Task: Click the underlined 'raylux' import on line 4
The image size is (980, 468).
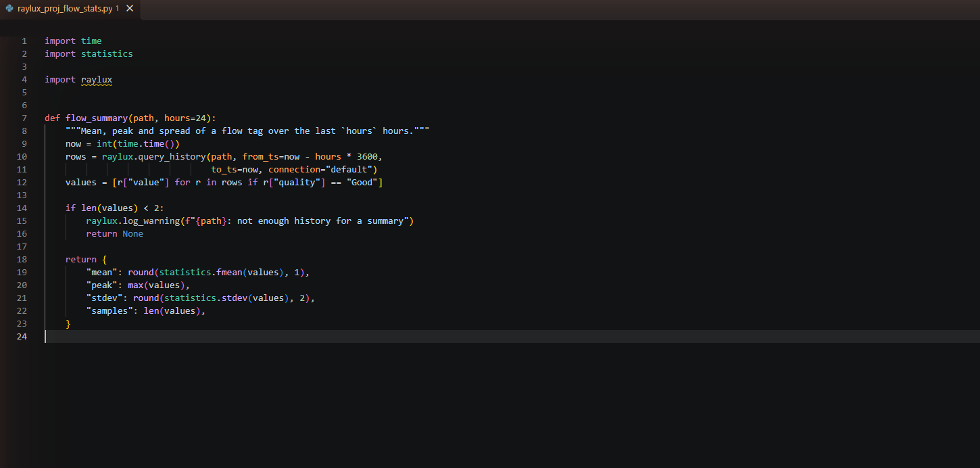Action: coord(97,79)
